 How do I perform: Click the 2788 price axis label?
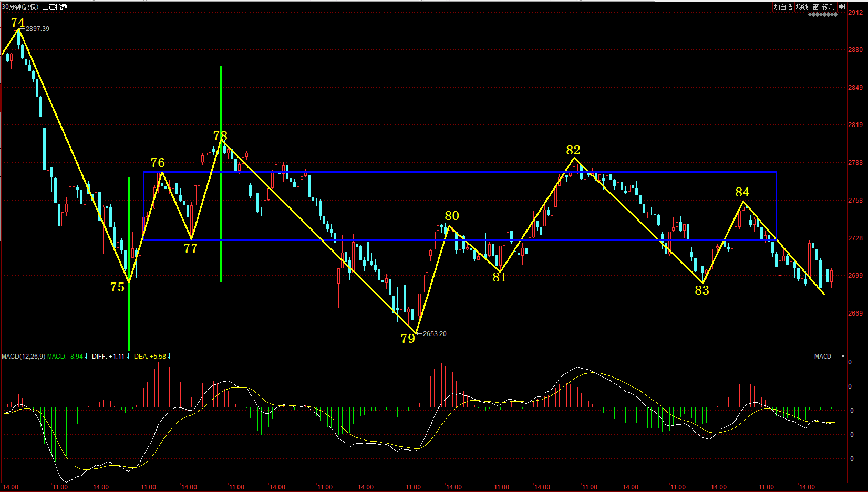pos(855,163)
